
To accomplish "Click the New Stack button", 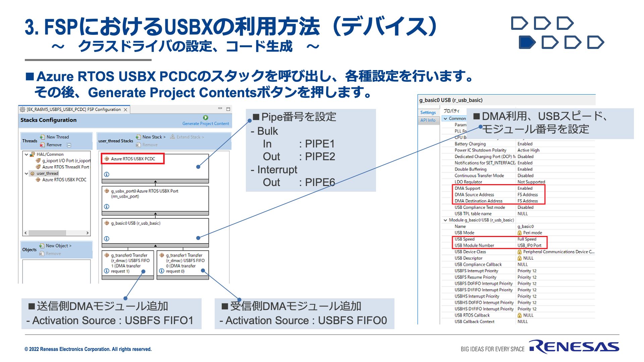I will tap(151, 137).
